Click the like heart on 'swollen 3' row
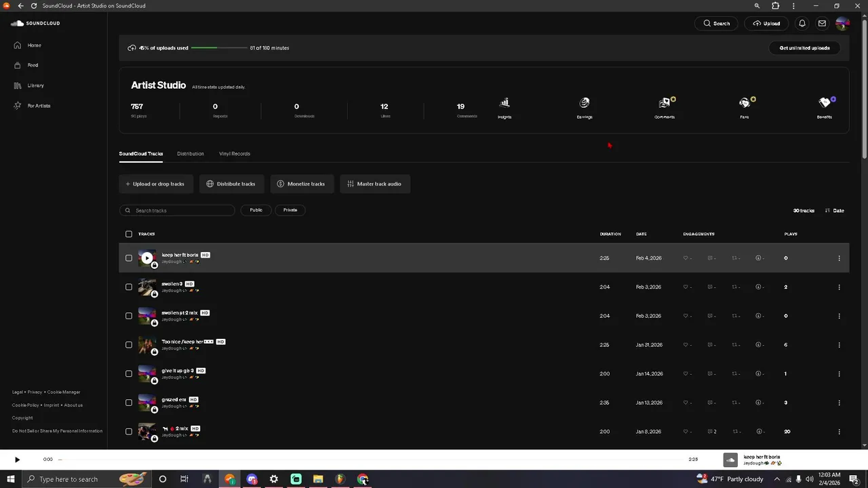Viewport: 868px width, 488px height. pyautogui.click(x=686, y=287)
